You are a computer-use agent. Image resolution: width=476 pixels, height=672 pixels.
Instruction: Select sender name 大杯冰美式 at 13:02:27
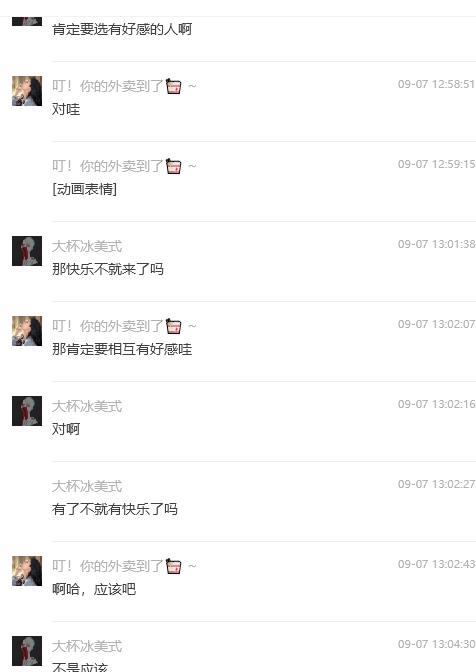tap(87, 486)
